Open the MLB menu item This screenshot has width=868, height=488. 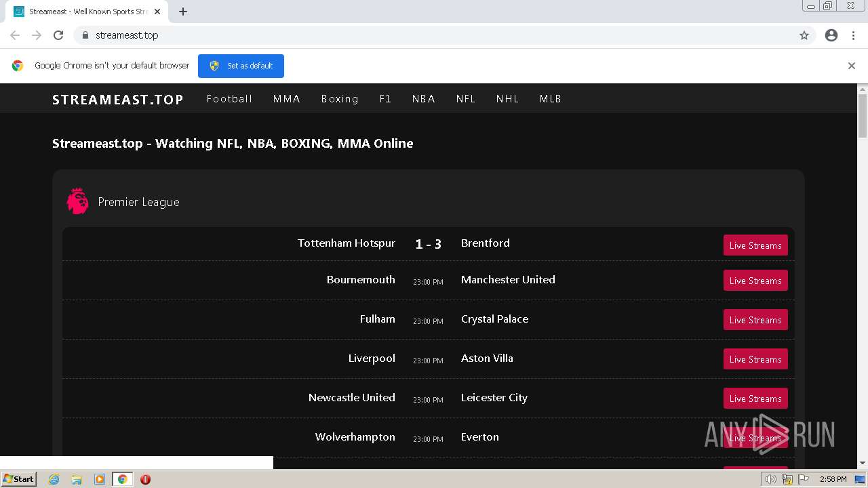(x=551, y=99)
